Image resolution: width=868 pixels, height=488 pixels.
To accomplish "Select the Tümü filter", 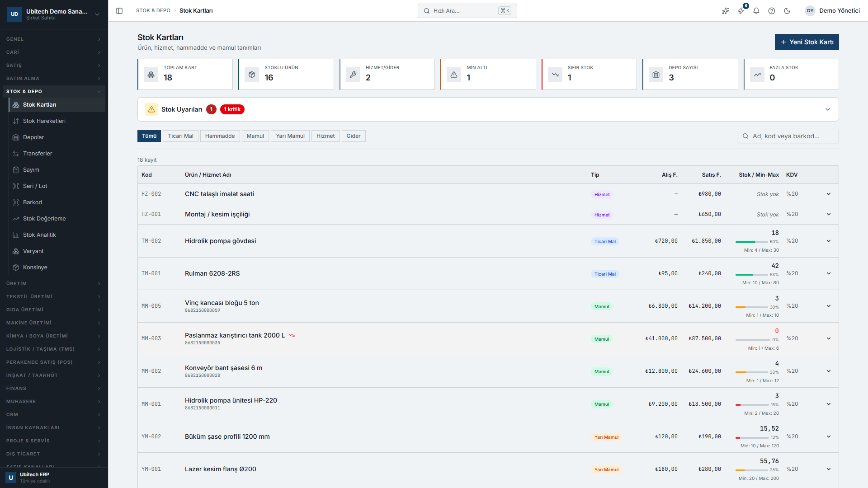I will [149, 136].
